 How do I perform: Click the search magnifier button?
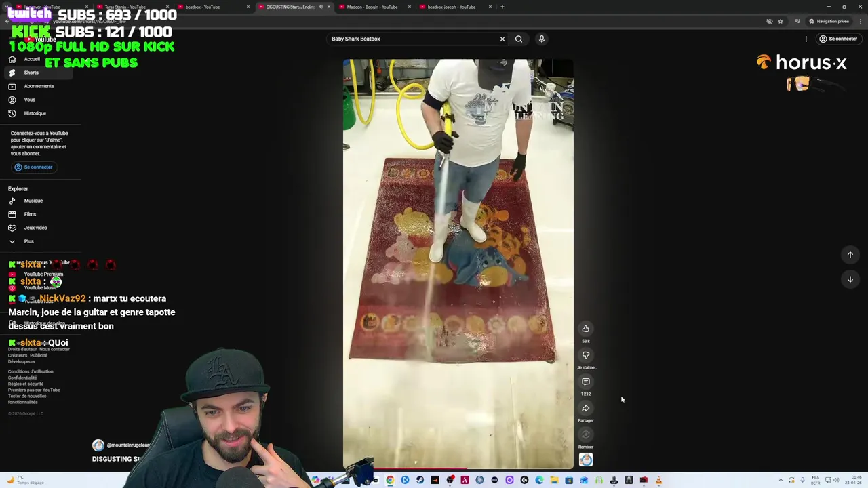click(x=519, y=39)
